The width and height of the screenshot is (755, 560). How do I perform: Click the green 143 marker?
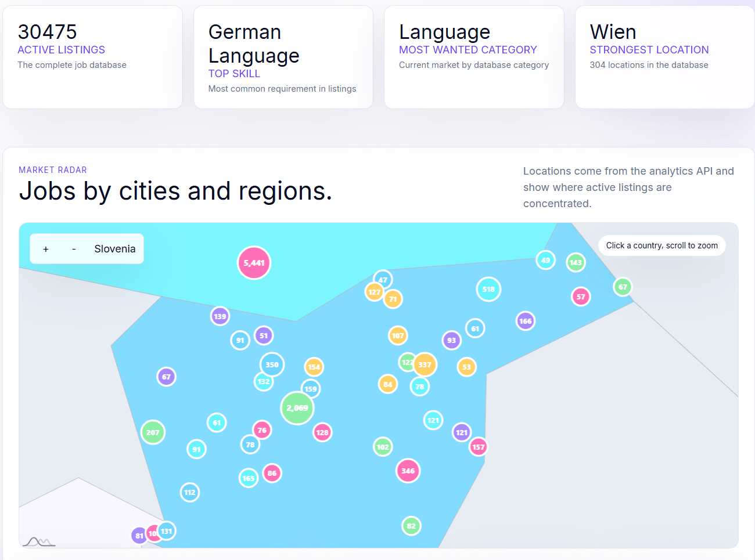576,262
